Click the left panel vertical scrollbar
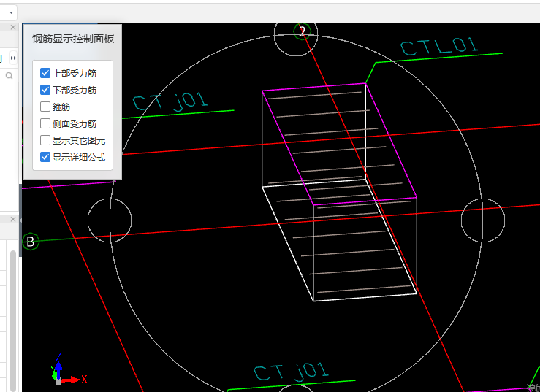Screen dimensions: 540x392 (13, 320)
